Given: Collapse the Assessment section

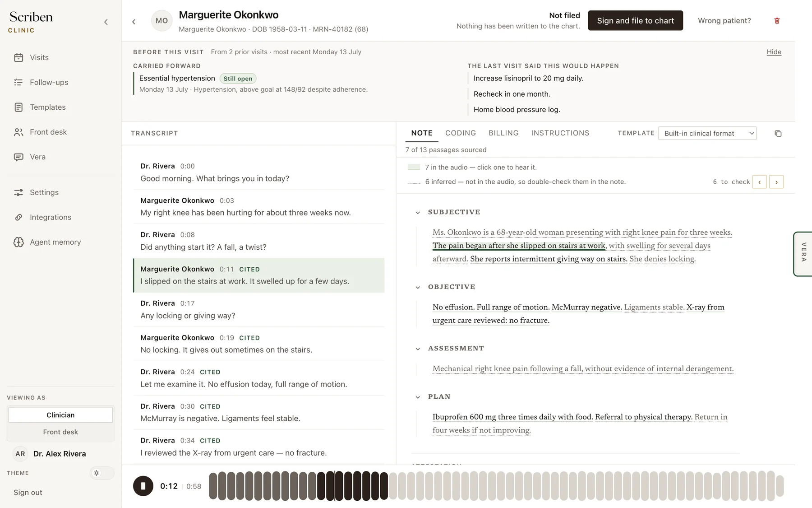Looking at the screenshot, I should [418, 349].
